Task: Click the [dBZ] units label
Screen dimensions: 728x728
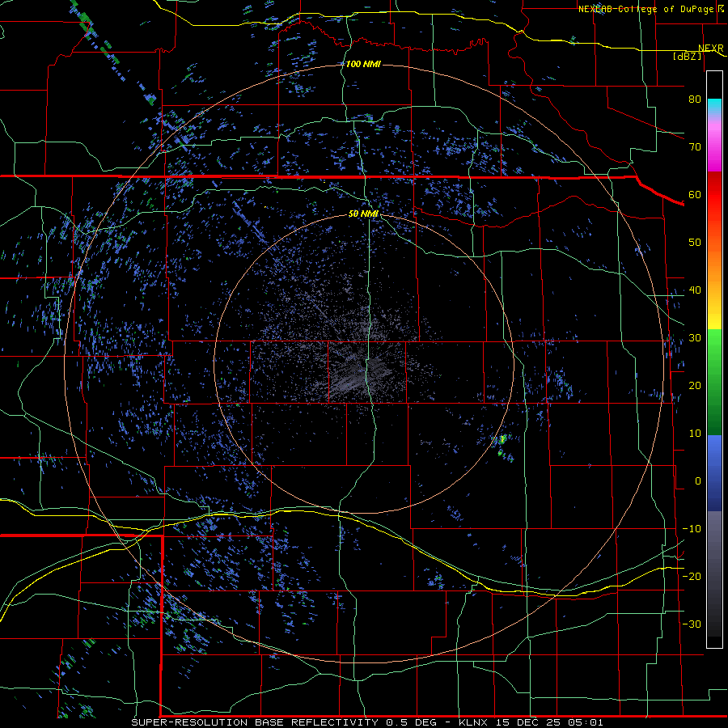Action: click(x=687, y=56)
